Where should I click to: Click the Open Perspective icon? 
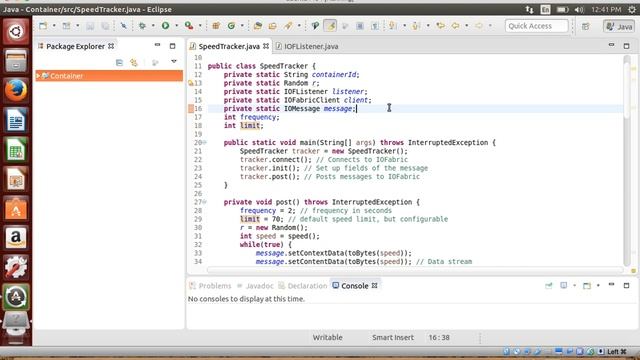click(x=586, y=26)
